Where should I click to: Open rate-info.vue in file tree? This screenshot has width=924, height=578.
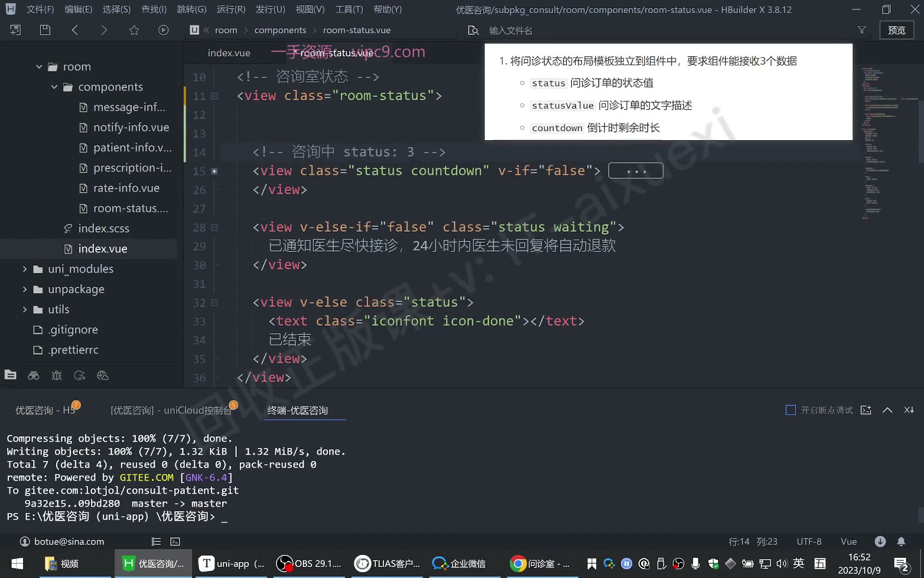click(126, 188)
